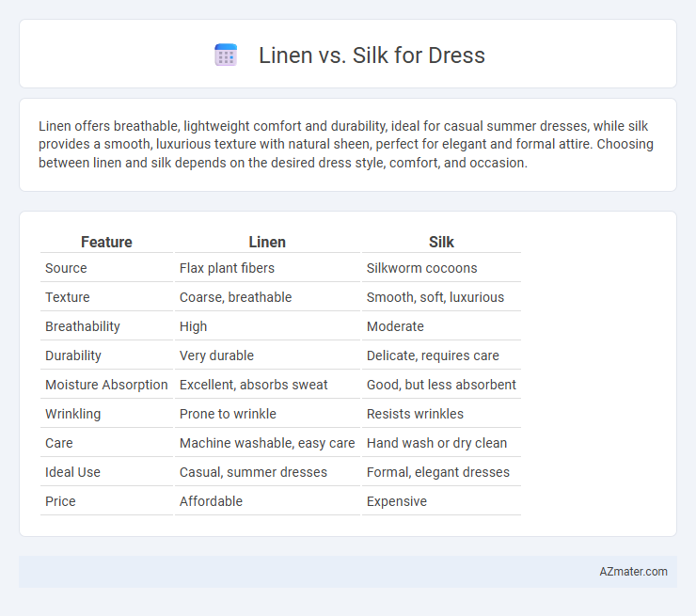This screenshot has width=696, height=616.
Task: Click the 'Casual, summer dresses' cell
Action: click(267, 472)
